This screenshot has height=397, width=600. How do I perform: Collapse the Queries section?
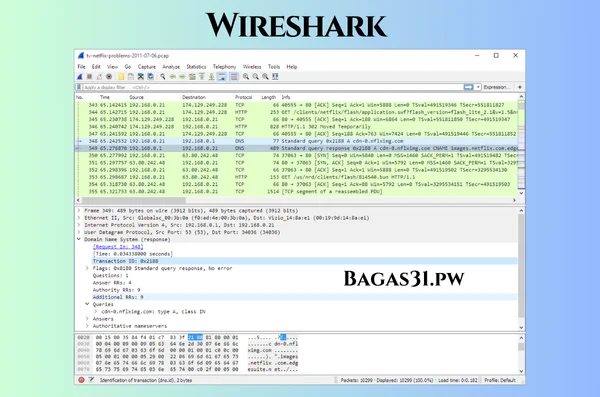coord(87,304)
